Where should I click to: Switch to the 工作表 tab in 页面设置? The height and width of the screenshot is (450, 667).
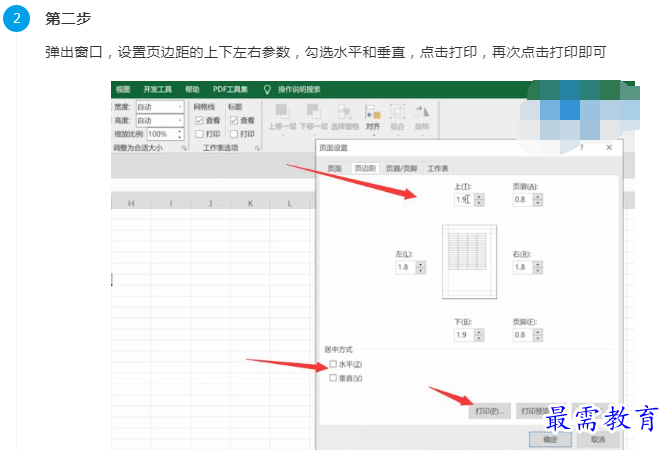coord(438,168)
